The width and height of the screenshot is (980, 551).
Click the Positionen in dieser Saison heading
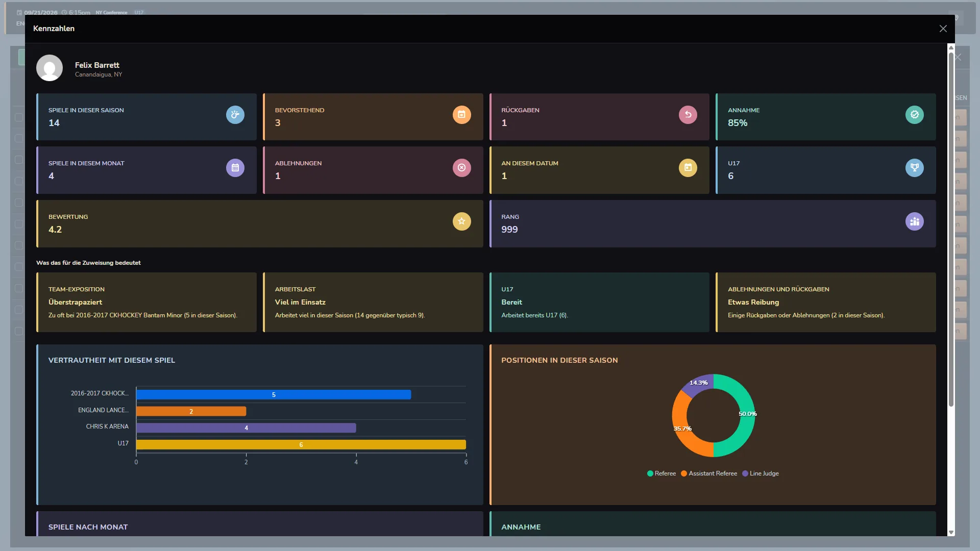[559, 360]
